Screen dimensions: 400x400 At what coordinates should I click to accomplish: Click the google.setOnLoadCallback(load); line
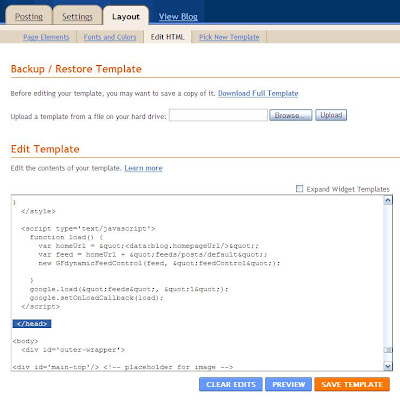97,298
